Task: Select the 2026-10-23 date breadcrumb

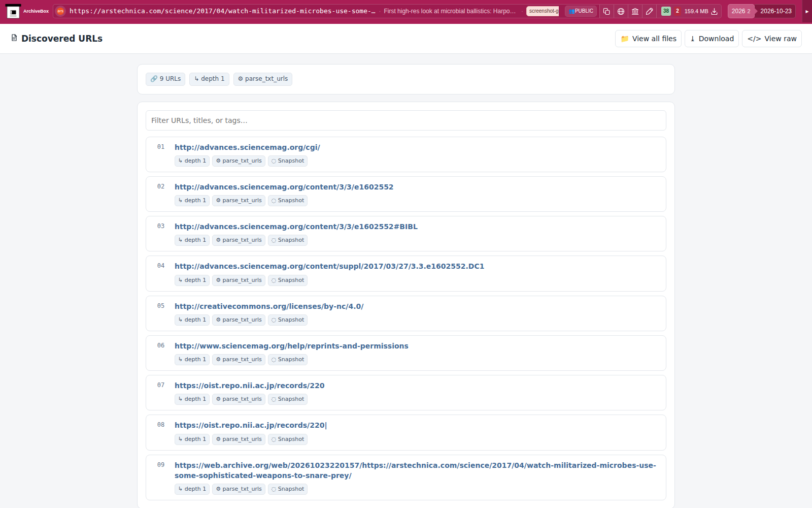Action: click(x=775, y=11)
